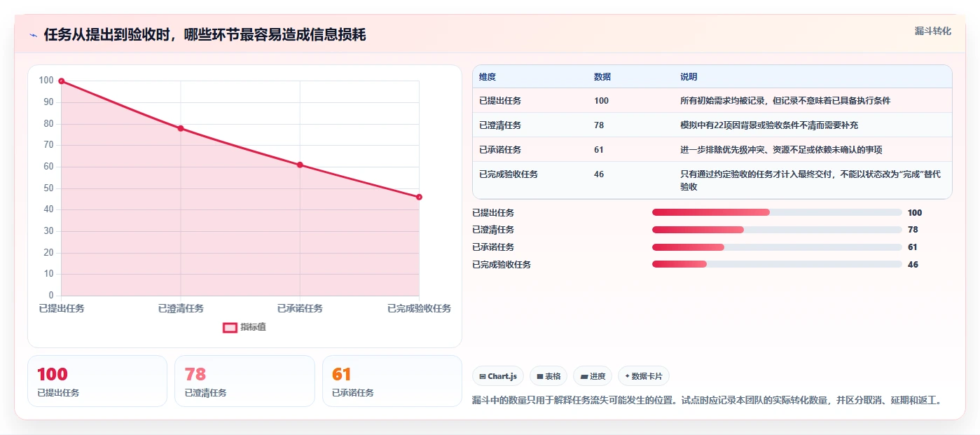Open the 61 已承诺任务 data card
This screenshot has height=435, width=980.
[392, 381]
